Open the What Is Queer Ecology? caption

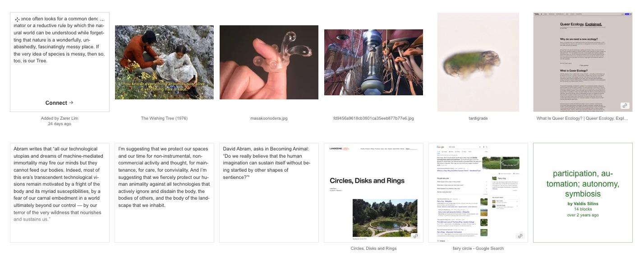582,118
